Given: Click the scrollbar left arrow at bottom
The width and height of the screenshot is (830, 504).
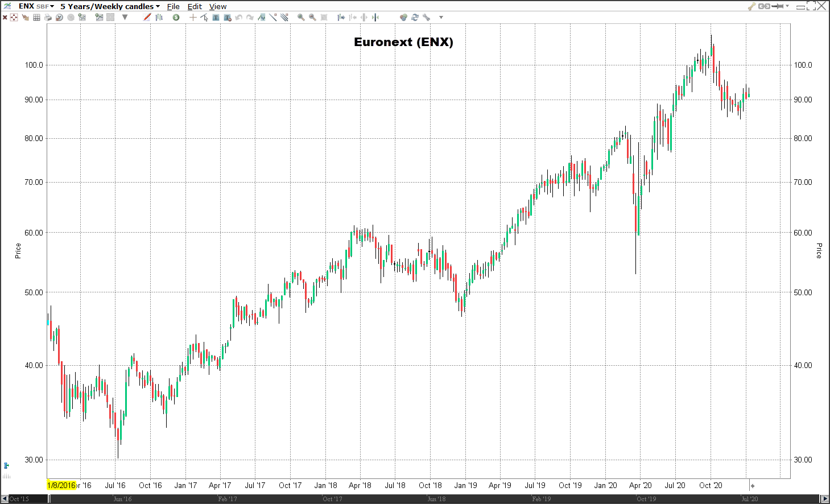Looking at the screenshot, I should (x=5, y=499).
